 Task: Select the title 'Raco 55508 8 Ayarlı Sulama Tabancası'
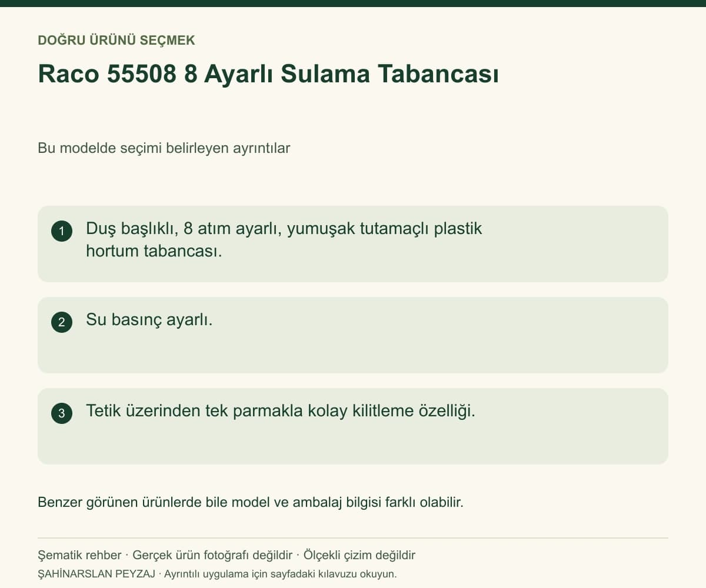click(268, 74)
